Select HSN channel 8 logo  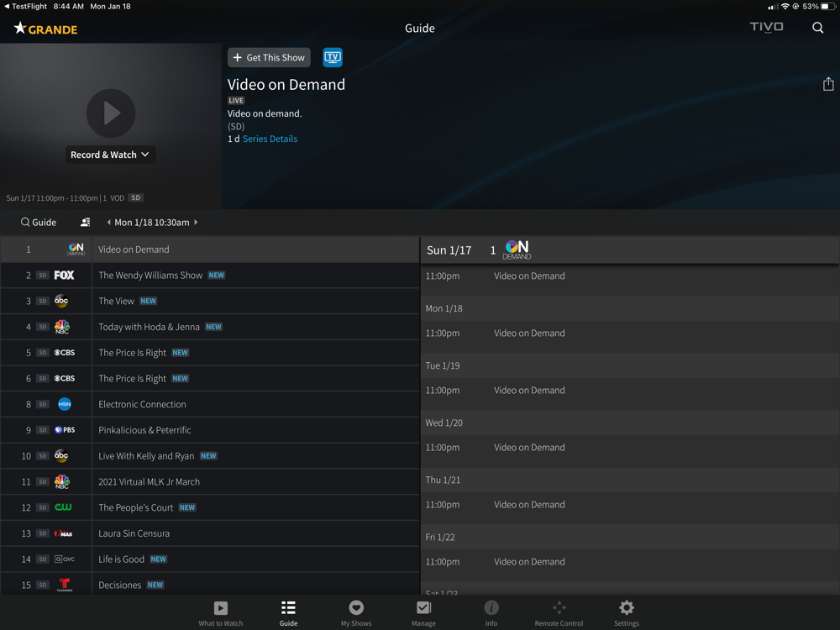tap(65, 404)
